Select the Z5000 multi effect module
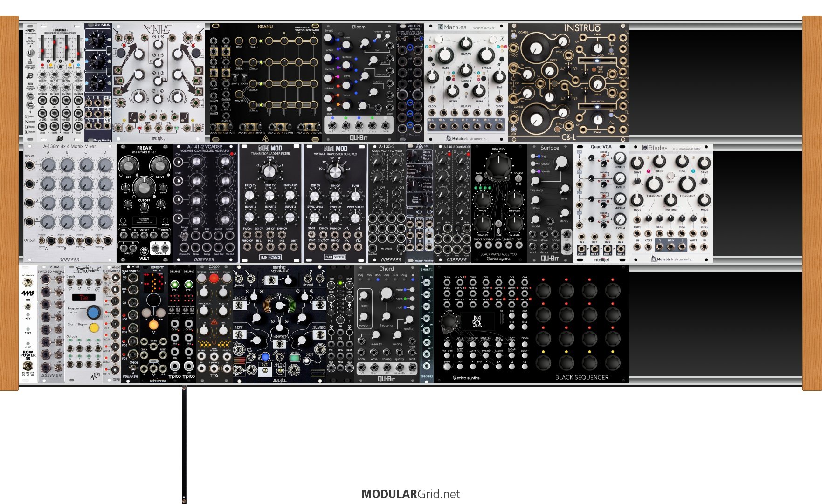 pos(214,324)
